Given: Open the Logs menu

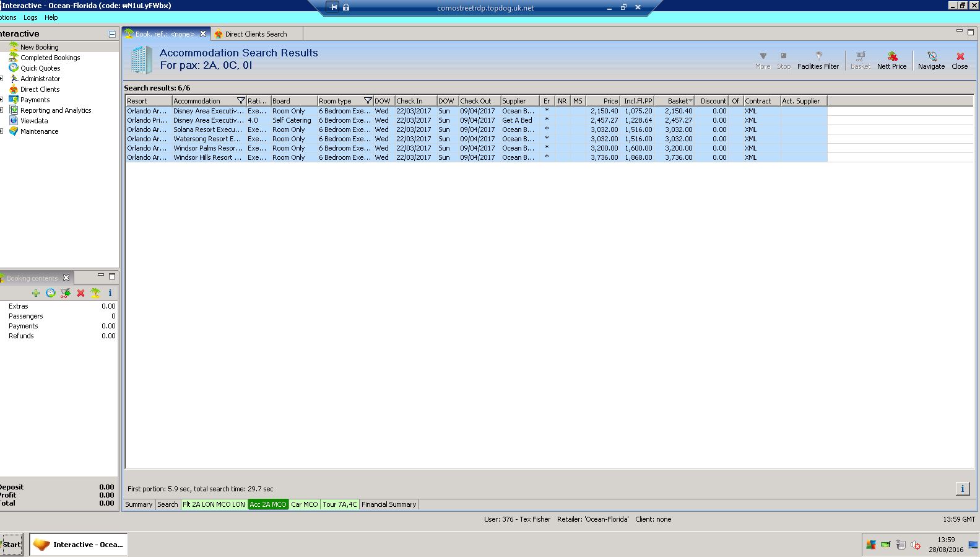Looking at the screenshot, I should pyautogui.click(x=30, y=17).
